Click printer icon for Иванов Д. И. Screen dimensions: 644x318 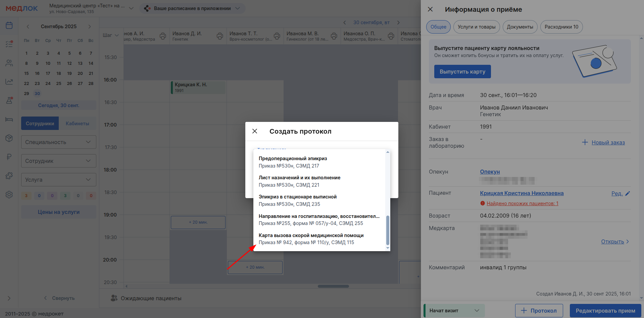pyautogui.click(x=220, y=36)
